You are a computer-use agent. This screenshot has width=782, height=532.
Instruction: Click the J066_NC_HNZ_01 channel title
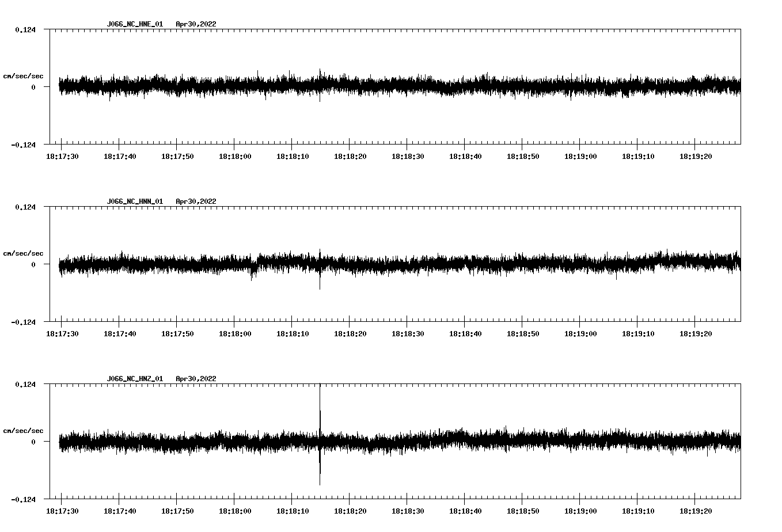(x=135, y=379)
